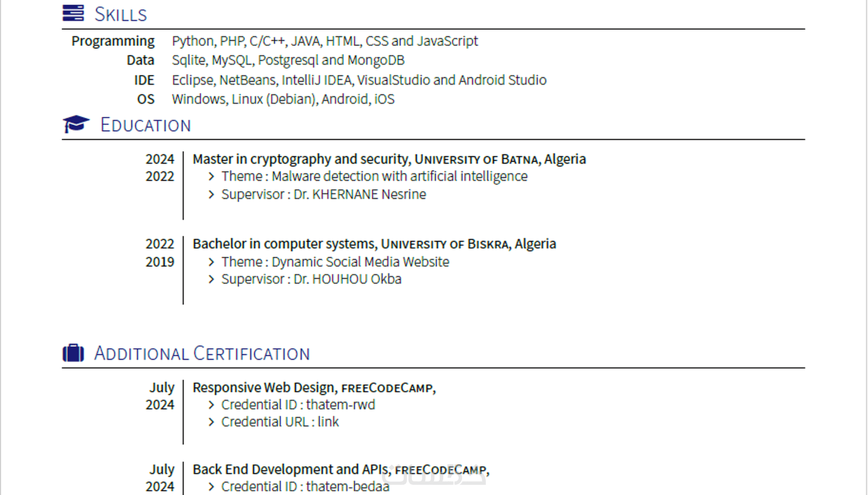Click the chevron before Credential ID thatem-rwd
Image resolution: width=868 pixels, height=495 pixels.
pyautogui.click(x=211, y=405)
